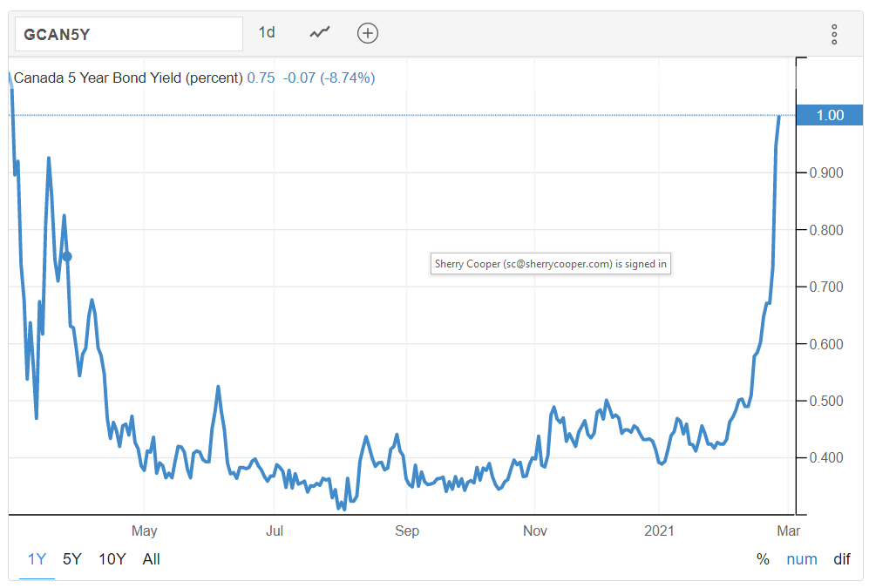Click the Sherry Cooper signed-in tooltip
869x588 pixels.
(550, 264)
